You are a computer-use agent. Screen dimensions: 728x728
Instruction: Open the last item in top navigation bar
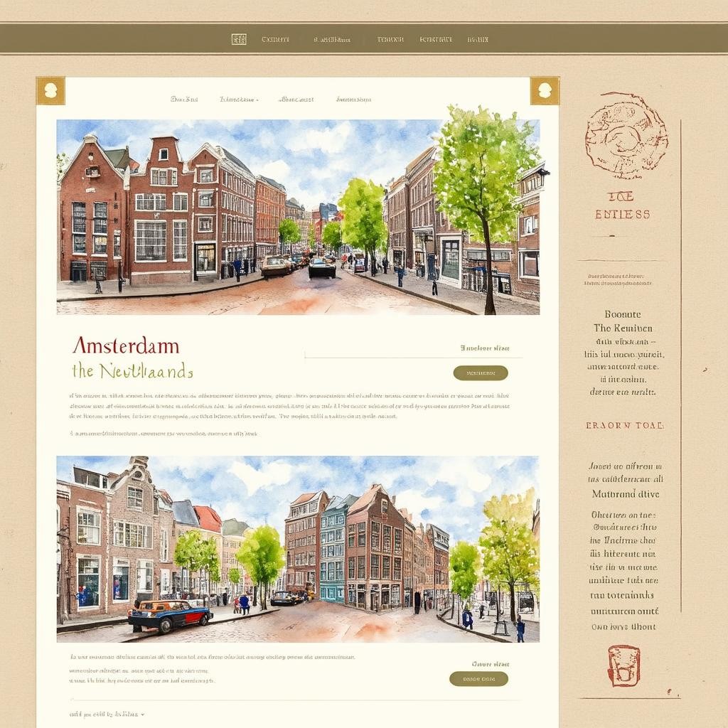478,40
